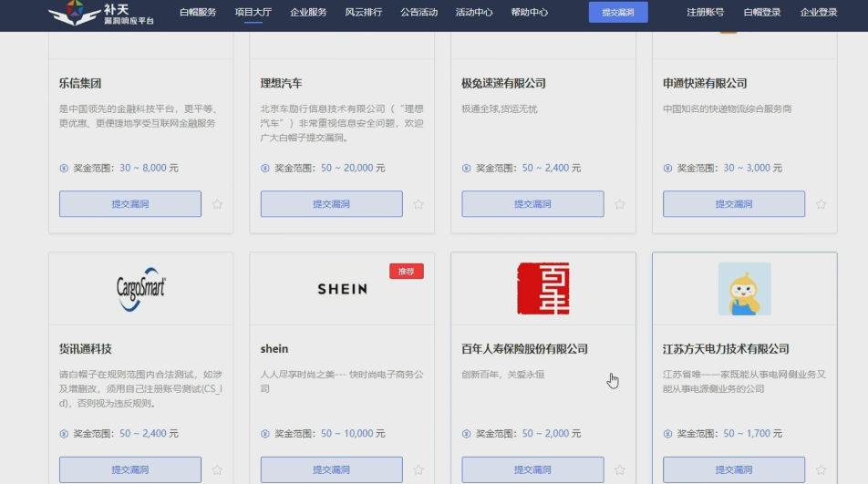Image resolution: width=868 pixels, height=484 pixels.
Task: Open 公告活动 in the navigation
Action: pos(419,12)
